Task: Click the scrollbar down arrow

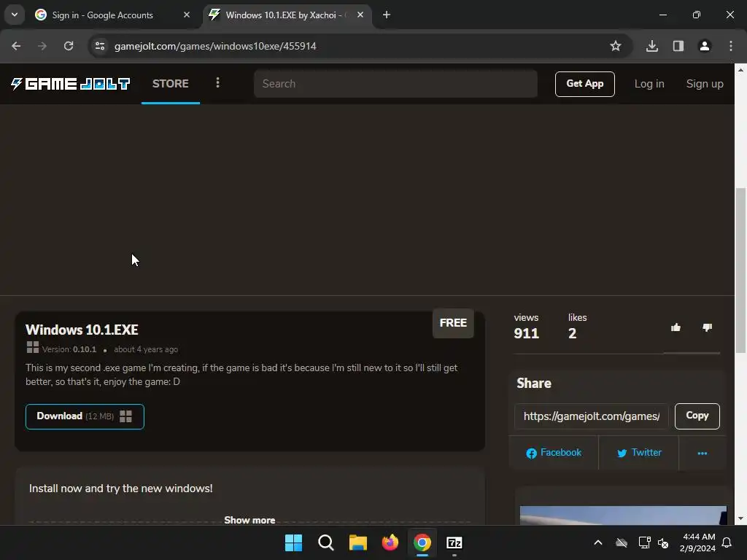Action: 740,518
